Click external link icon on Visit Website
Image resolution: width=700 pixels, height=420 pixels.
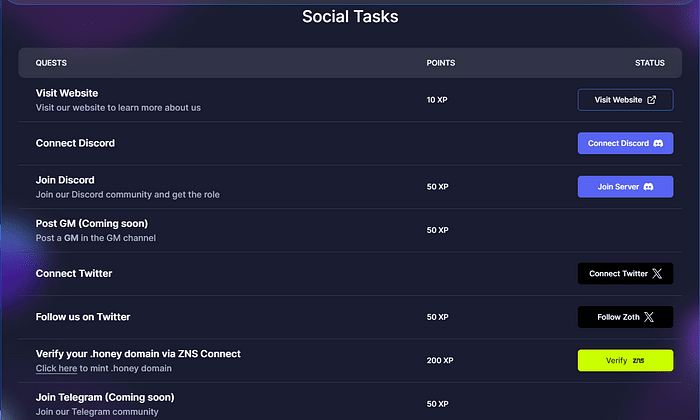click(x=652, y=100)
